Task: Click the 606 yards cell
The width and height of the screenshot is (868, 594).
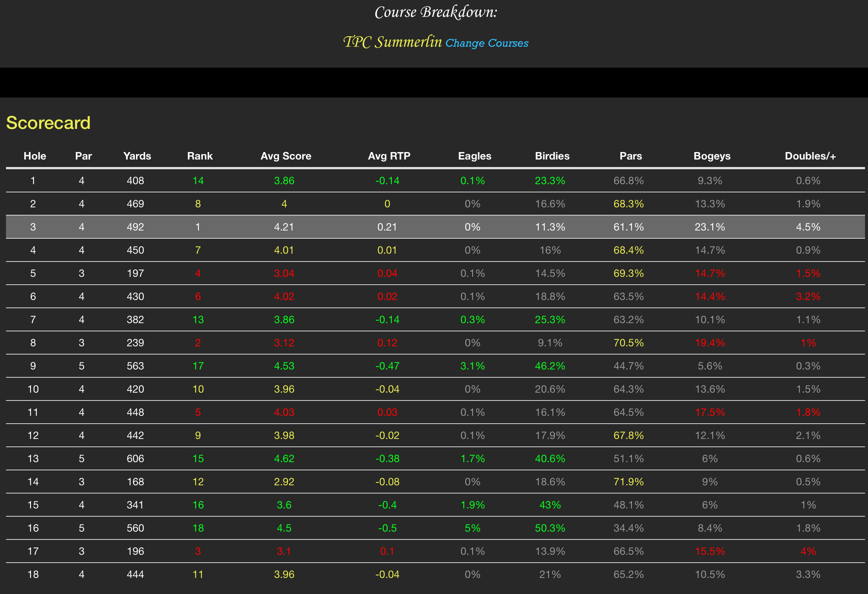Action: 135,458
